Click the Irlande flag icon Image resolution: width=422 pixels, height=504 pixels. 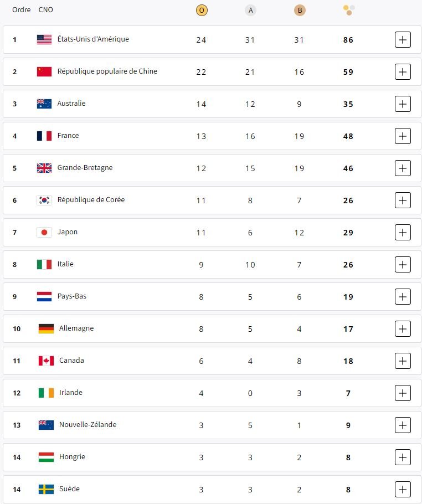click(x=46, y=393)
